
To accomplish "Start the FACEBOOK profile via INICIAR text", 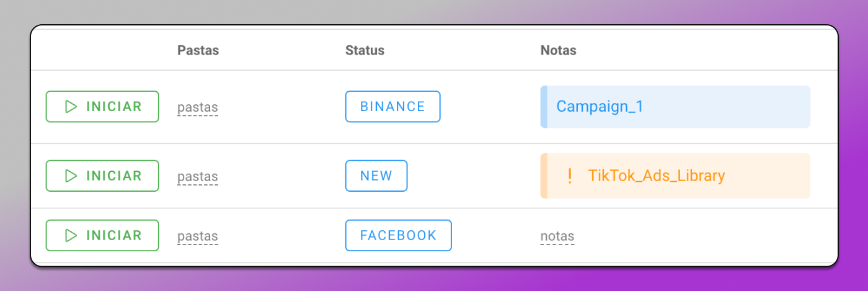I will [114, 235].
